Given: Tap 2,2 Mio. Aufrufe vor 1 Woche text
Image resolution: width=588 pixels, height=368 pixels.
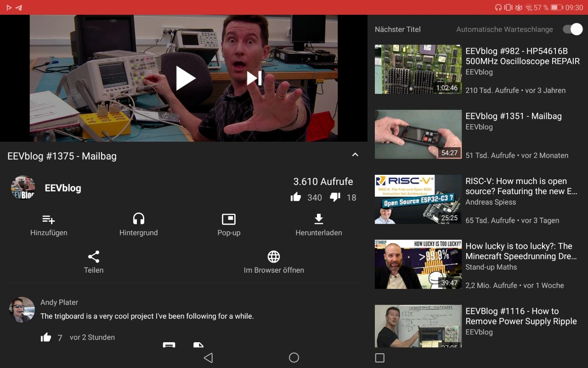Looking at the screenshot, I should pyautogui.click(x=514, y=285).
